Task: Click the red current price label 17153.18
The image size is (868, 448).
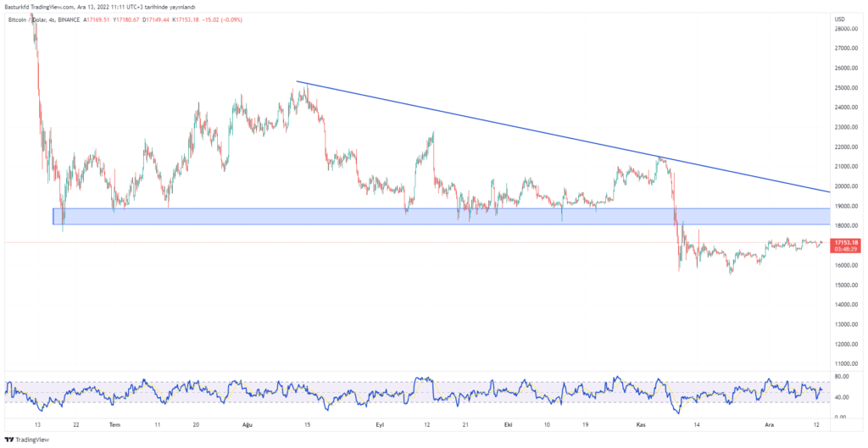Action: (848, 243)
